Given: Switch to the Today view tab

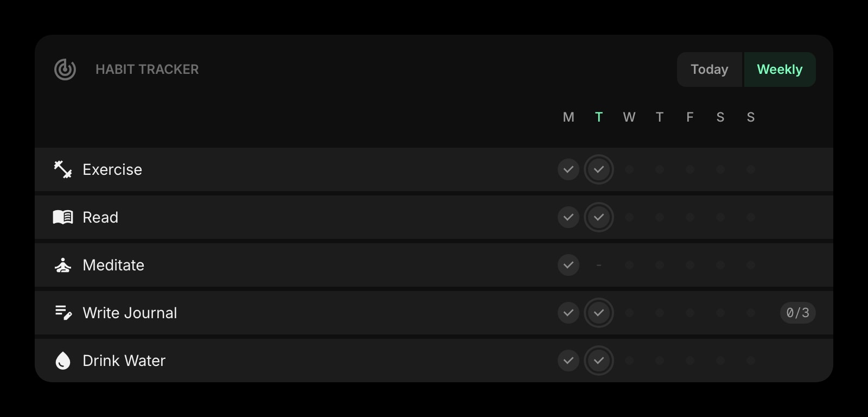Looking at the screenshot, I should click(x=710, y=69).
